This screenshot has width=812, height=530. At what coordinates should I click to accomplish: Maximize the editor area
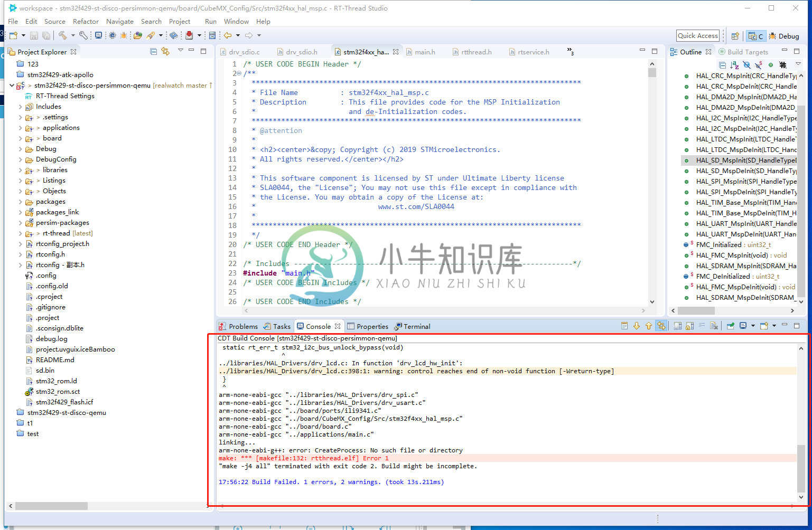click(655, 51)
